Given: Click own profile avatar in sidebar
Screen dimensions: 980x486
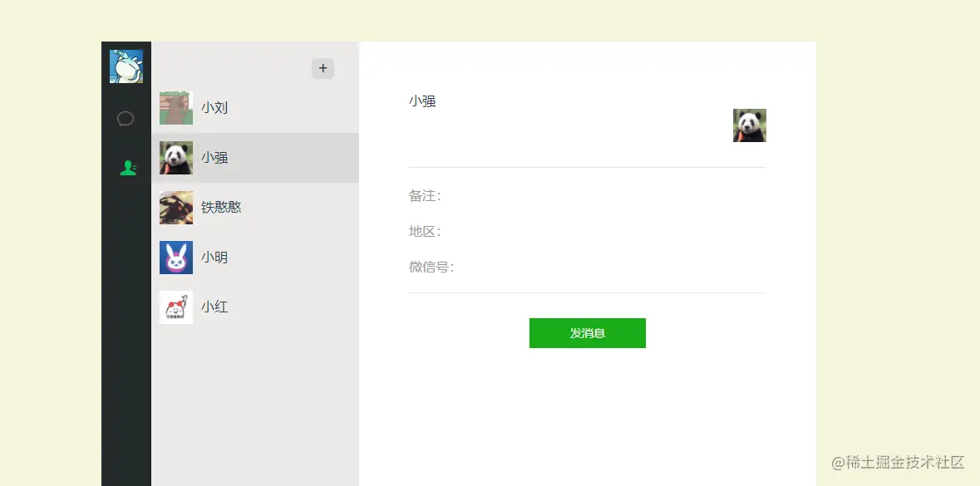Looking at the screenshot, I should (x=126, y=66).
